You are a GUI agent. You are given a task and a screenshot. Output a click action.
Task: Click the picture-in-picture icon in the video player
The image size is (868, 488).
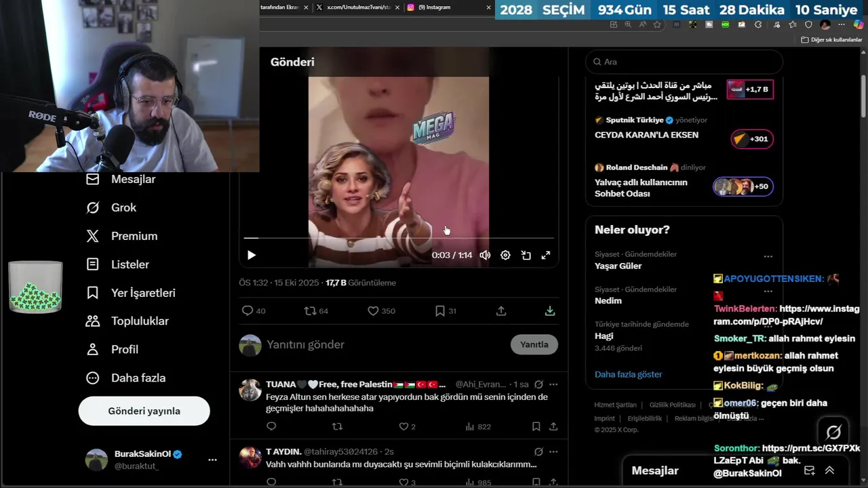[x=526, y=256]
